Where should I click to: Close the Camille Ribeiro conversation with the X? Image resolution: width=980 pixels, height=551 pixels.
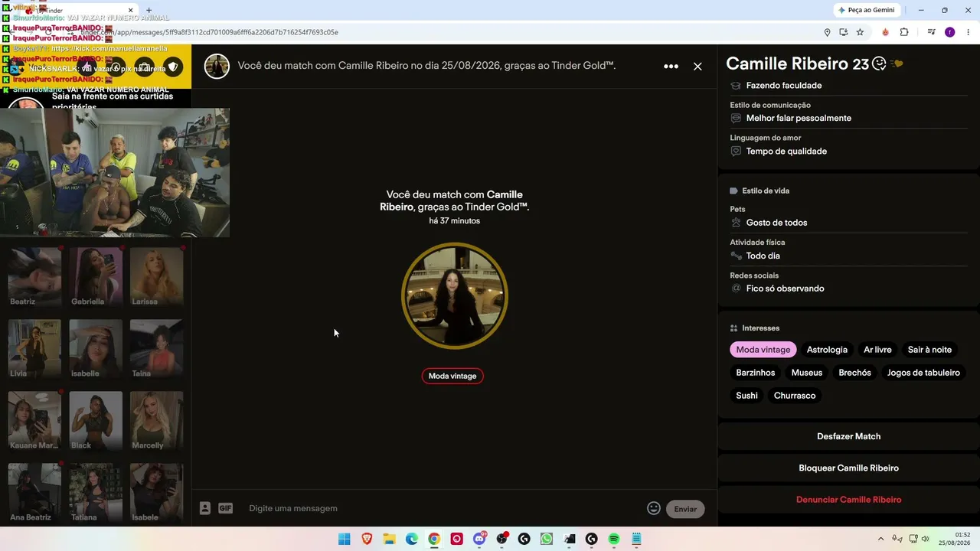coord(697,67)
